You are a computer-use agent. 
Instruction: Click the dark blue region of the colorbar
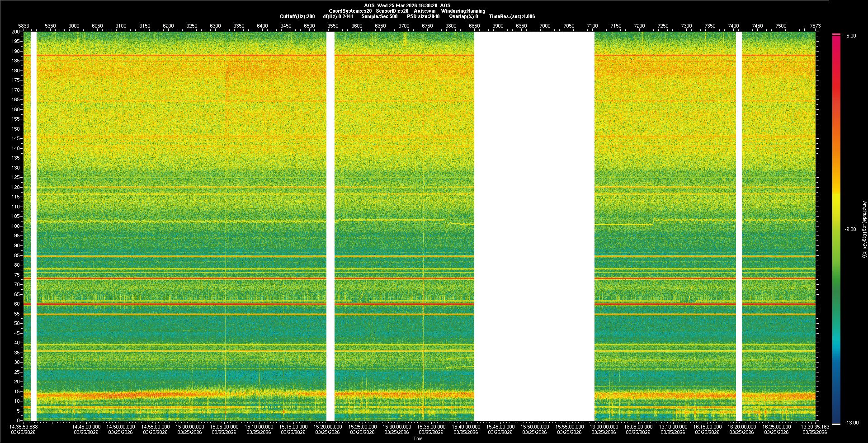[x=836, y=407]
